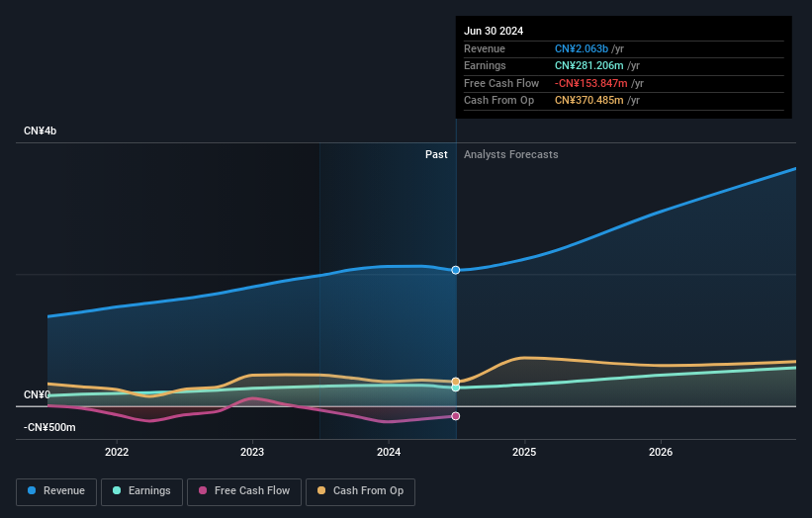Select the teal Earnings data point marker

pos(456,388)
